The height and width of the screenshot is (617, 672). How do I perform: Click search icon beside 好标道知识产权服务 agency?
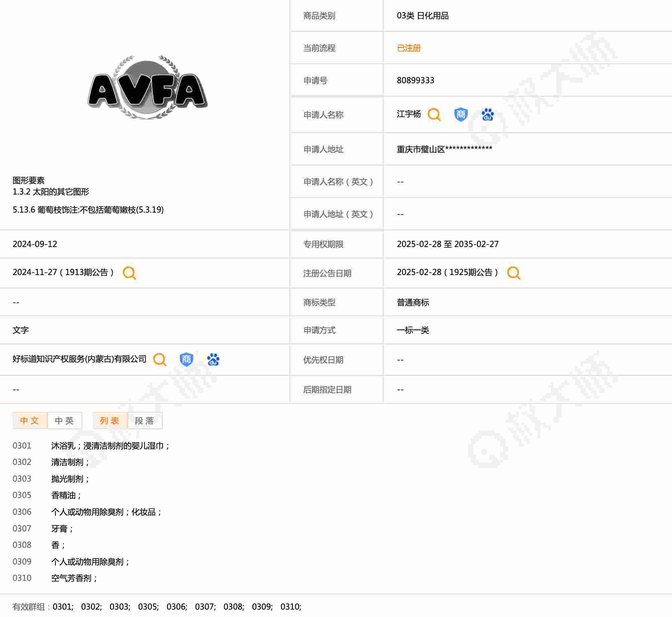159,360
